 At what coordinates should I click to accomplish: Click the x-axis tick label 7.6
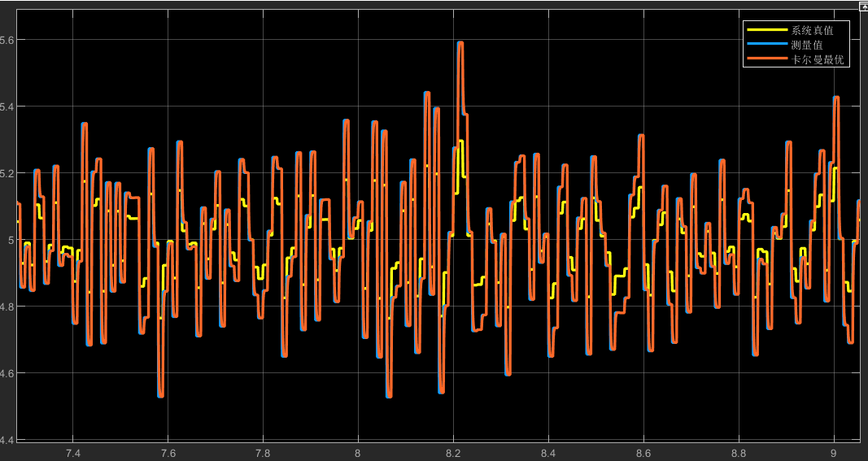click(168, 452)
